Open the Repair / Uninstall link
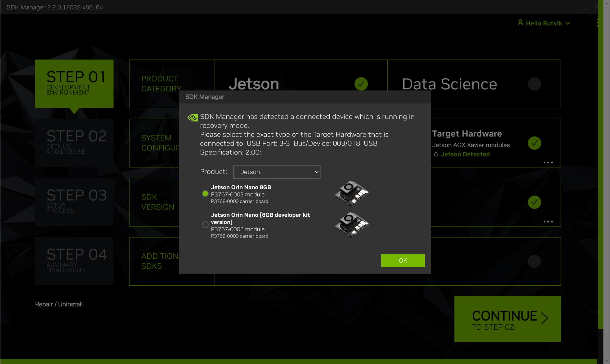Screen dimensions: 610x364 pyautogui.click(x=59, y=304)
